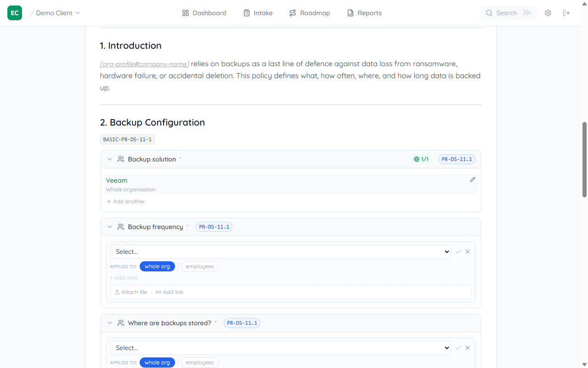This screenshot has height=368, width=588.
Task: Open the backups stored Select dropdown
Action: (280, 348)
